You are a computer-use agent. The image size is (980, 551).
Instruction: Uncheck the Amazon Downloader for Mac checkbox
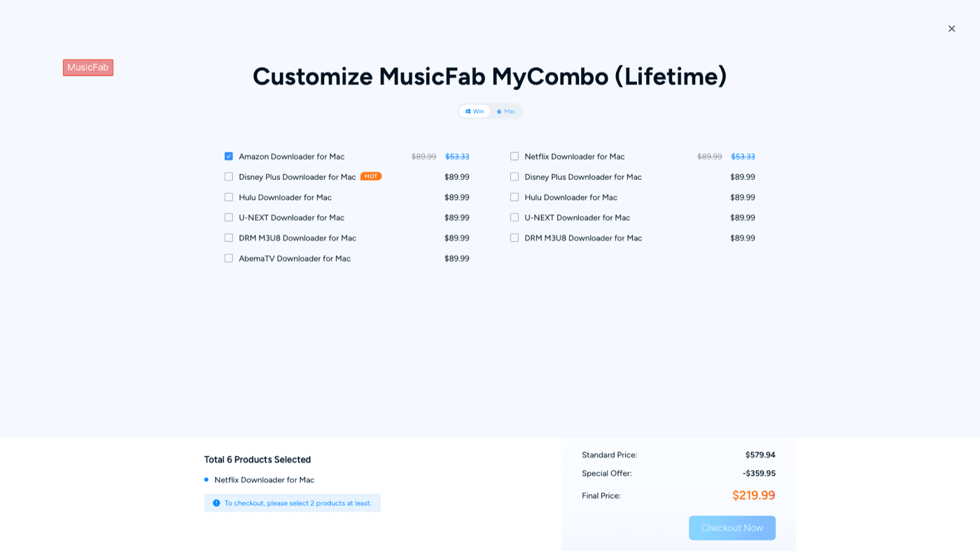click(229, 156)
